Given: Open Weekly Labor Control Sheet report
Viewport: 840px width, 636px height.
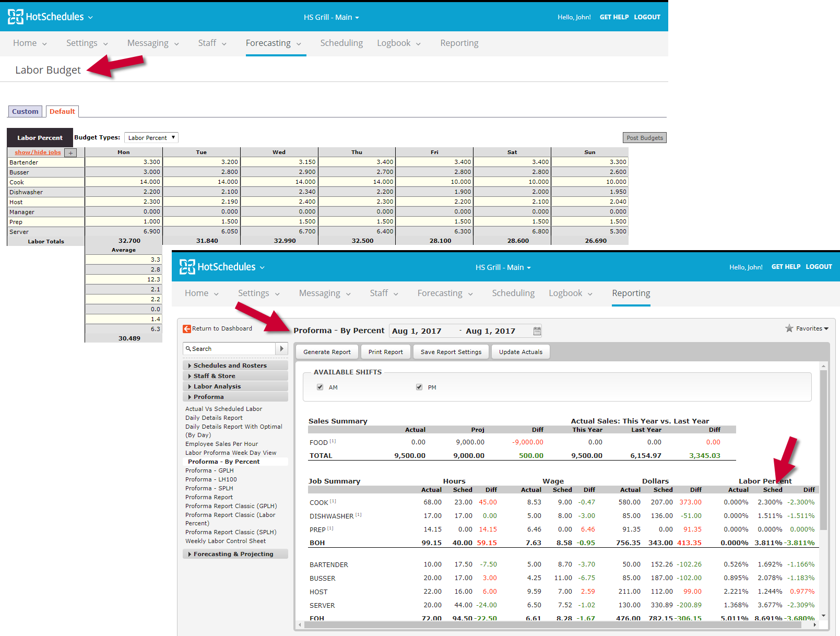Looking at the screenshot, I should tap(226, 541).
